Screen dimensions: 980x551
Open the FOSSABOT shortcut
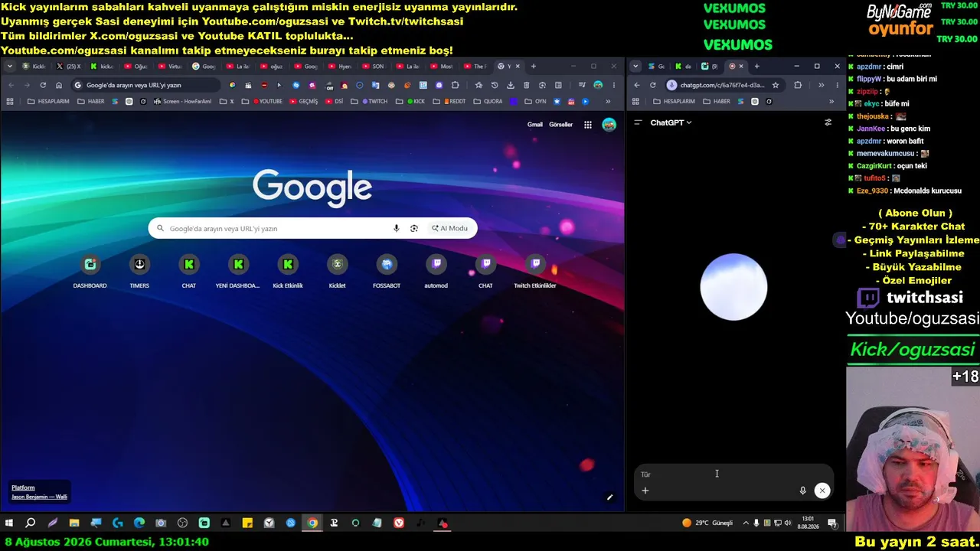[387, 272]
